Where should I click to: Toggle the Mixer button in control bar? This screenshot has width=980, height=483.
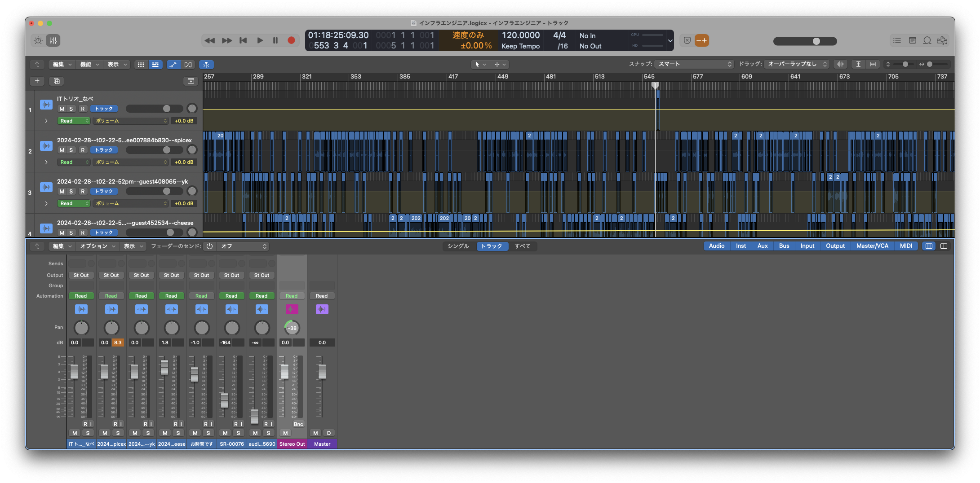(x=53, y=40)
